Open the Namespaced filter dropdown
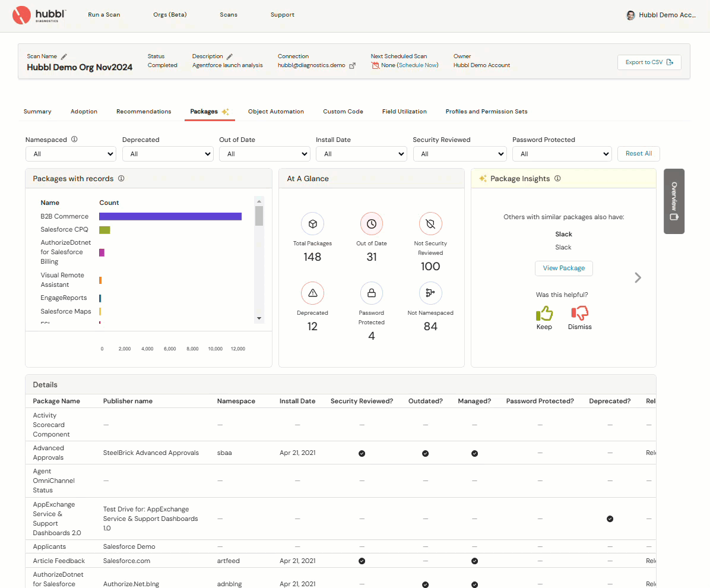This screenshot has height=588, width=710. 71,154
